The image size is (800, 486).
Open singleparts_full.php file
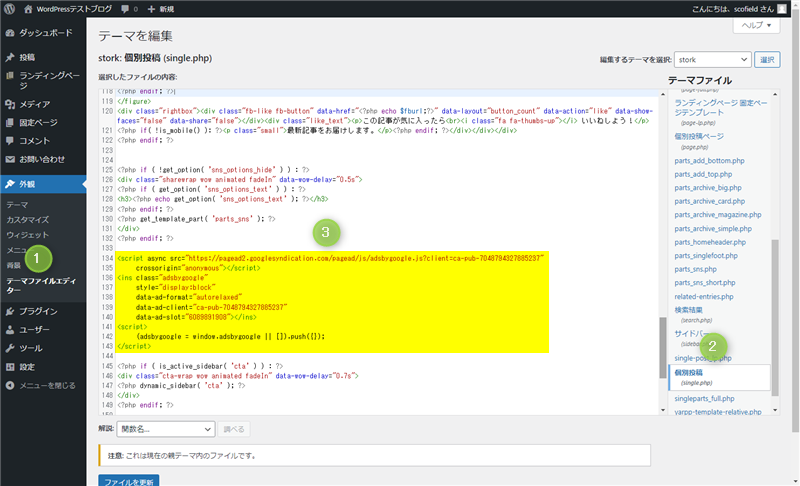click(x=704, y=399)
